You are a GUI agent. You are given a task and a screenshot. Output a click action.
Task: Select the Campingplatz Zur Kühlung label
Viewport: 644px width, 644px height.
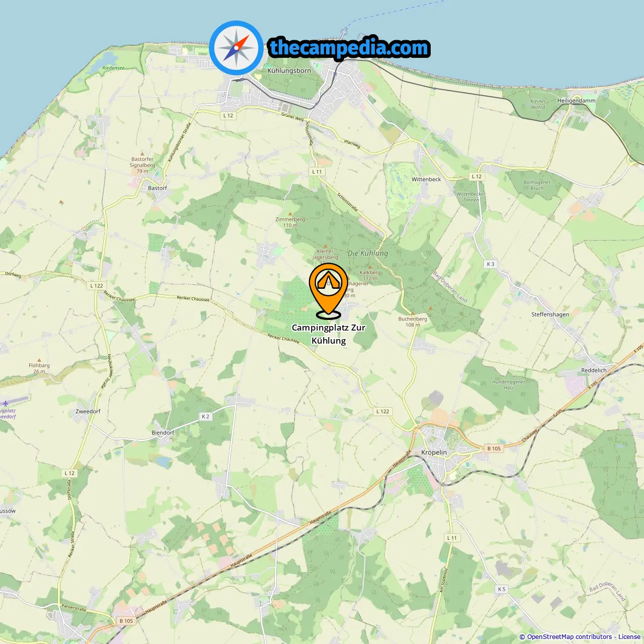coord(329,334)
